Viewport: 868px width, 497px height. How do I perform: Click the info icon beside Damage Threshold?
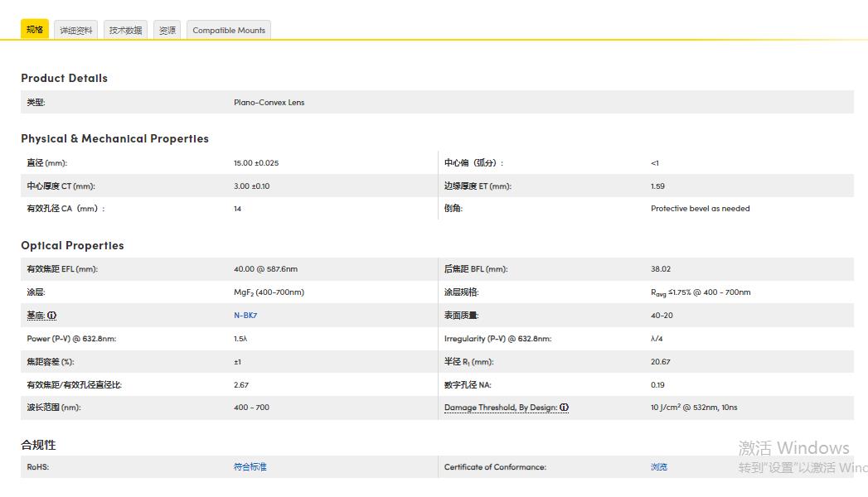[565, 408]
